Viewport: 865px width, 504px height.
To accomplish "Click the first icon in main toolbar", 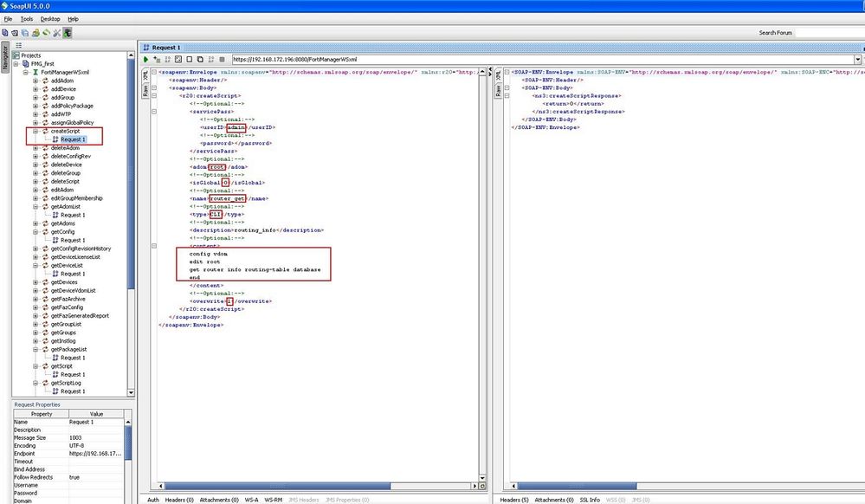I will click(x=4, y=33).
